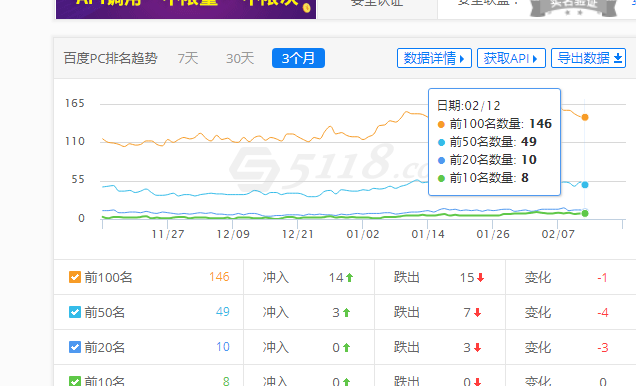Click the 前20名 count value 10
This screenshot has height=386, width=636.
[223, 347]
